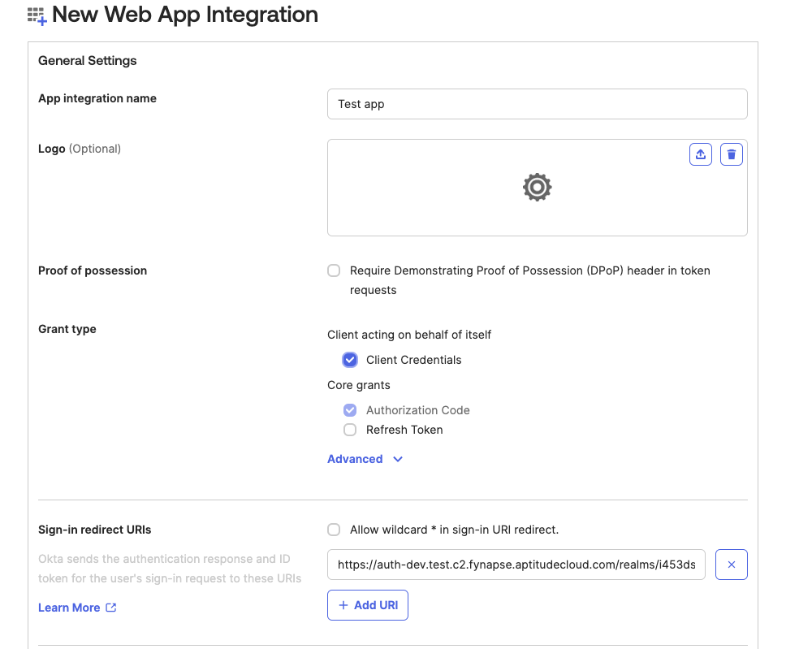Expand the Advanced chevron arrow
Screen dimensions: 812x649
tap(398, 459)
